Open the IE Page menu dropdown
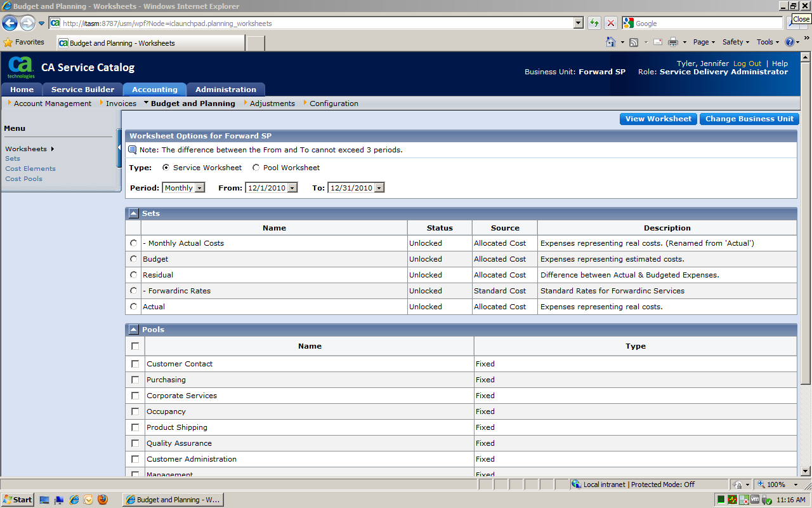Viewport: 812px width, 508px height. pos(704,42)
